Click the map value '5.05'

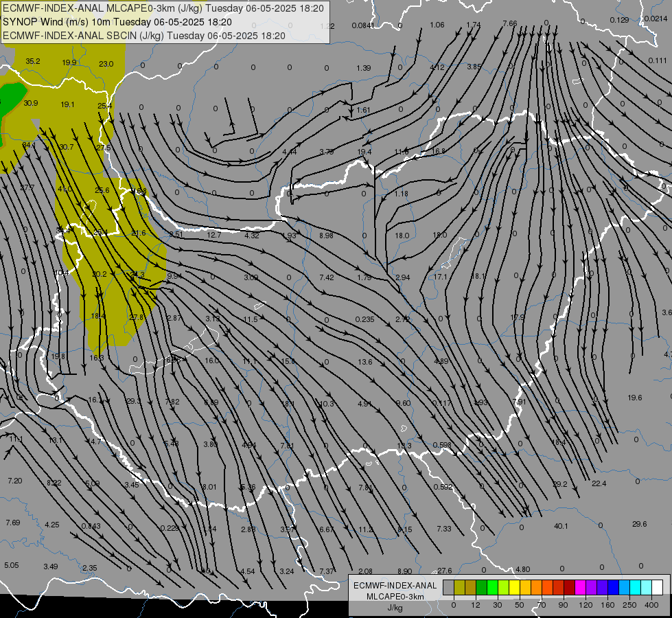[x=12, y=565]
